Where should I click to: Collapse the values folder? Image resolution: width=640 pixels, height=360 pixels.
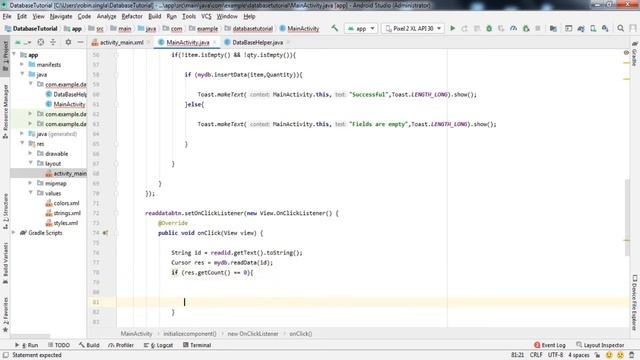click(x=30, y=193)
